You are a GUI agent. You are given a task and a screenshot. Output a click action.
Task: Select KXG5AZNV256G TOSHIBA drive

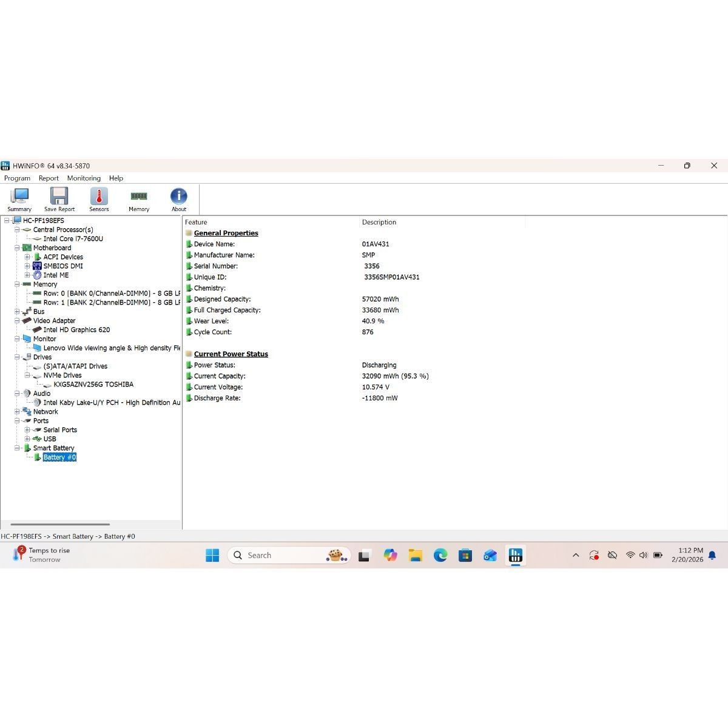pyautogui.click(x=93, y=384)
